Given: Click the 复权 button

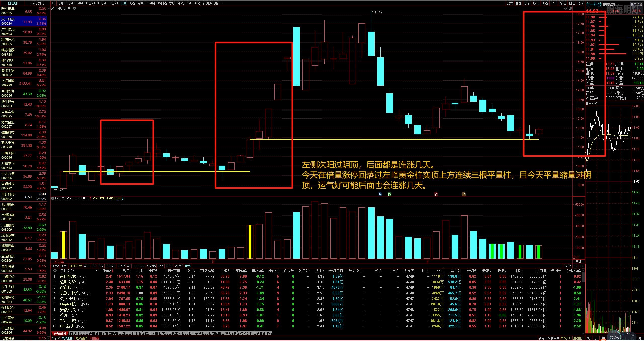Looking at the screenshot, I should pos(510,3).
